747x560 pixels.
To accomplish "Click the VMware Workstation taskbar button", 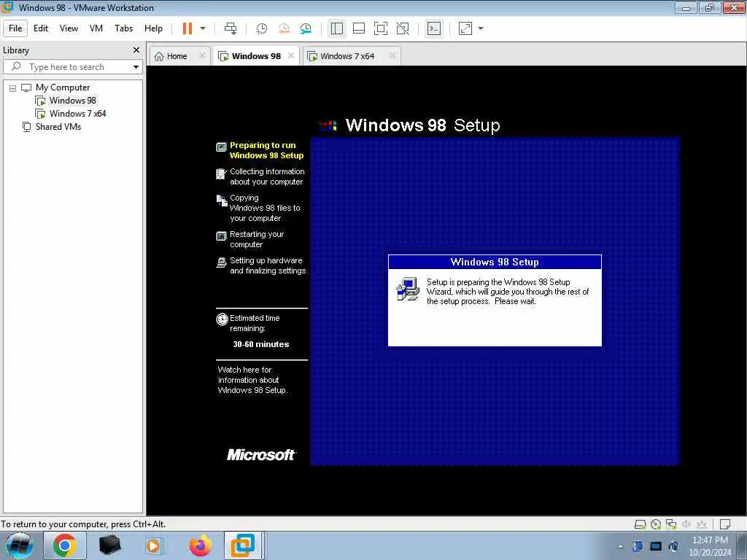I will tap(243, 545).
